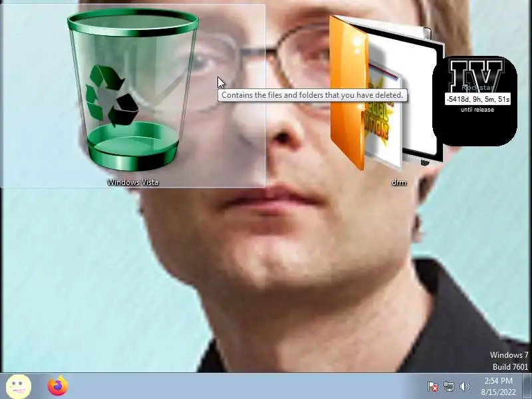Open the network status tray icon

click(448, 386)
